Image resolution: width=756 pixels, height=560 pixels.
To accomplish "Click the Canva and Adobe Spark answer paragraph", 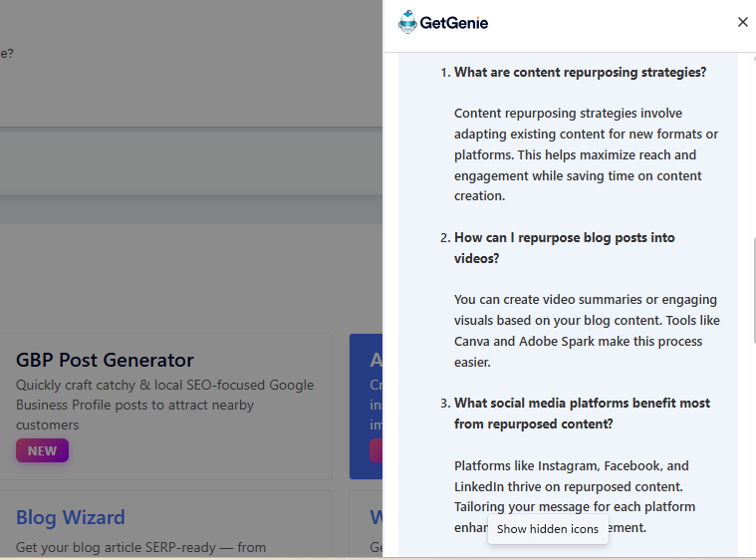I will coord(587,331).
